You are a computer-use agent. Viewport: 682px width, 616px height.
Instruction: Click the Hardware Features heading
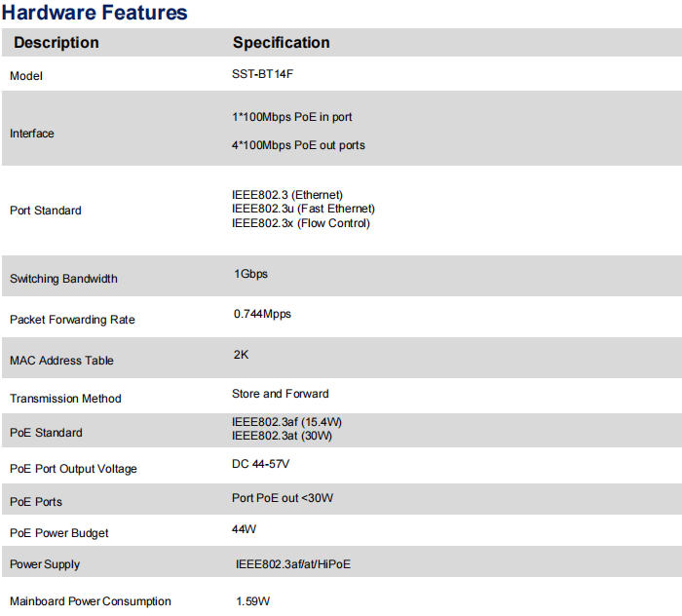(95, 13)
